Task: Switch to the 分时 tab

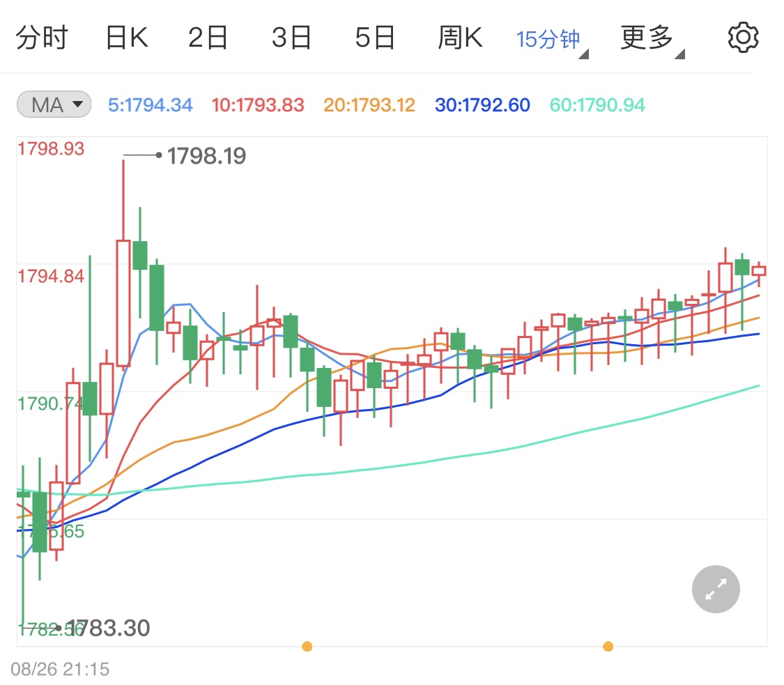Action: pyautogui.click(x=42, y=38)
